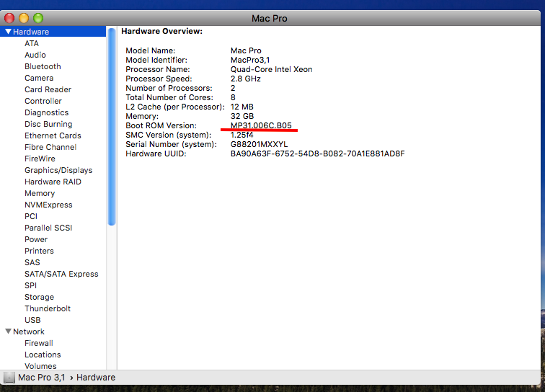Click the Hardware UUID value
This screenshot has height=392, width=545.
[x=318, y=153]
